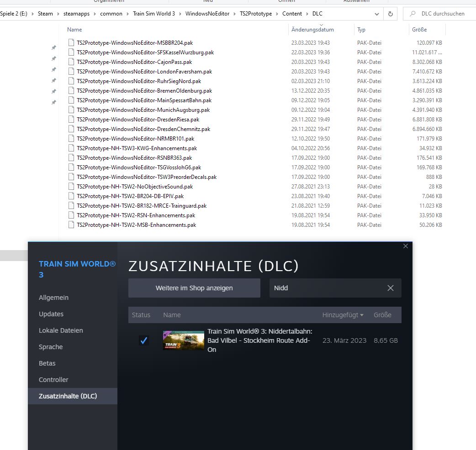Click the 23.03.2023 19:43 date cell of MSBBR204
The image size is (476, 450).
[x=311, y=43]
